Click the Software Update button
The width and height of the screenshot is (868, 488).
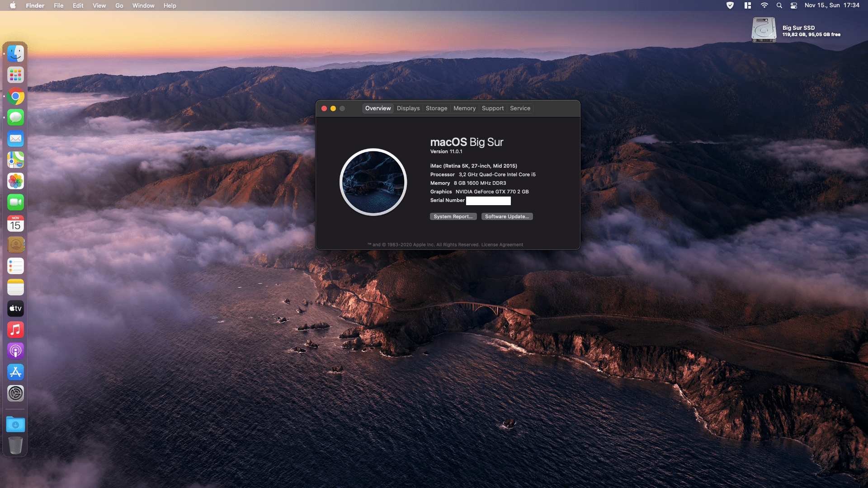(x=507, y=216)
